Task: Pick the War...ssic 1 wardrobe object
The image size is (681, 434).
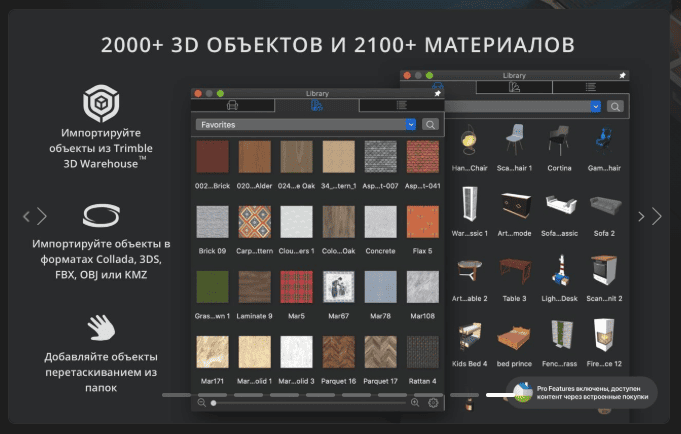Action: (469, 204)
